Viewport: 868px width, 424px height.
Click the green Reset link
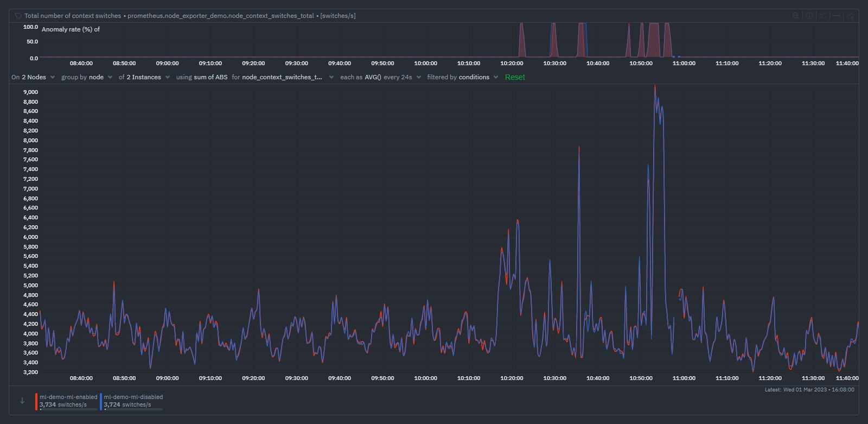point(515,77)
